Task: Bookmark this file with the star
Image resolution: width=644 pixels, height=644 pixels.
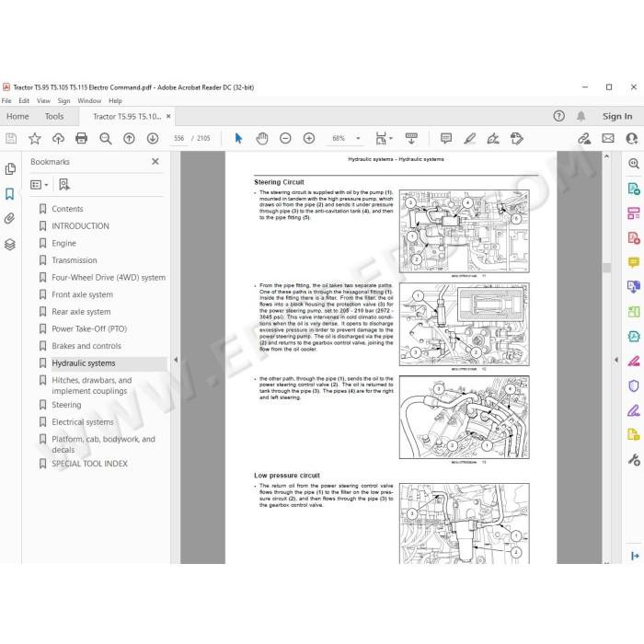Action: [x=35, y=138]
